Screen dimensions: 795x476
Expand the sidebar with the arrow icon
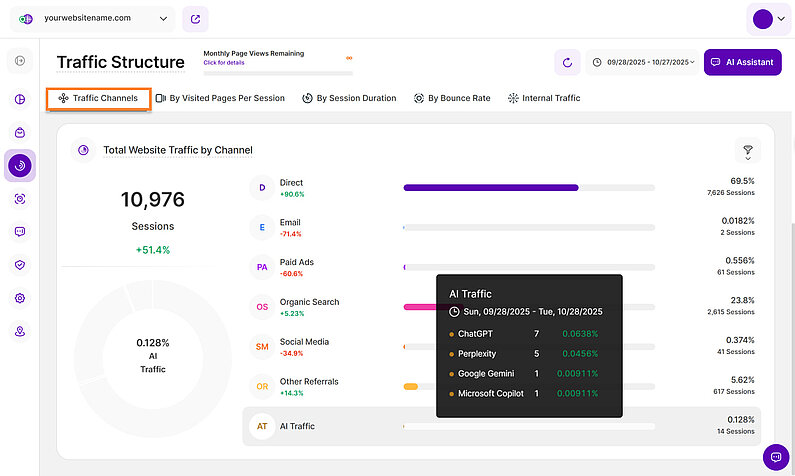click(20, 62)
